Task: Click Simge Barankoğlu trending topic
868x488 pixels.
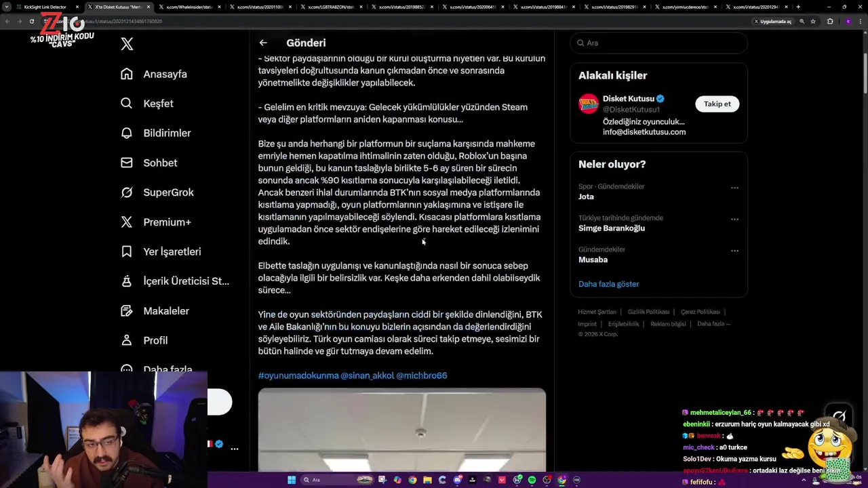Action: [x=612, y=228]
